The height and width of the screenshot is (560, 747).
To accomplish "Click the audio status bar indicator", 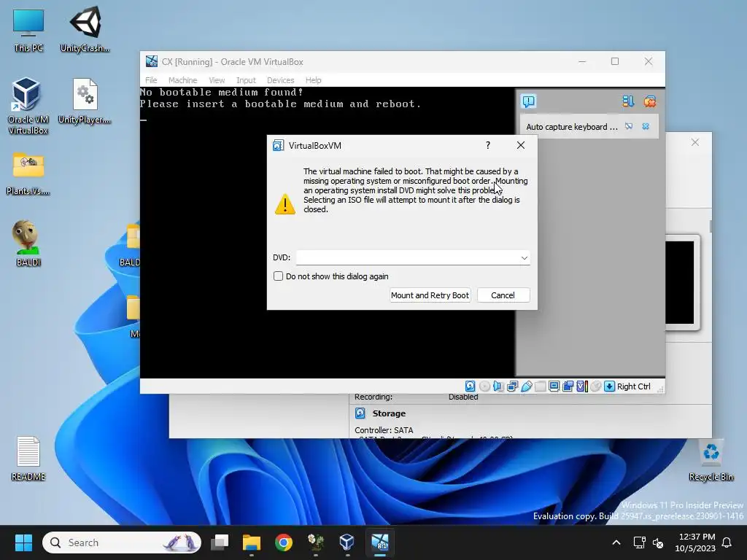I will [x=498, y=386].
